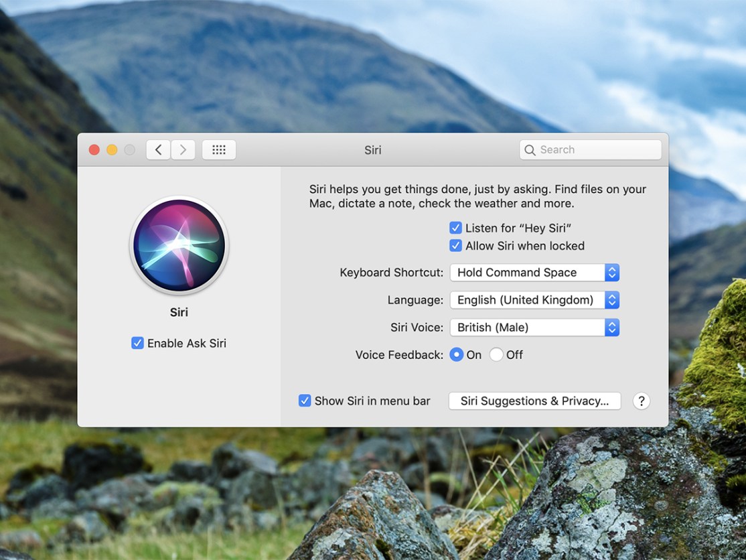
Task: Open the help question mark button
Action: [641, 401]
